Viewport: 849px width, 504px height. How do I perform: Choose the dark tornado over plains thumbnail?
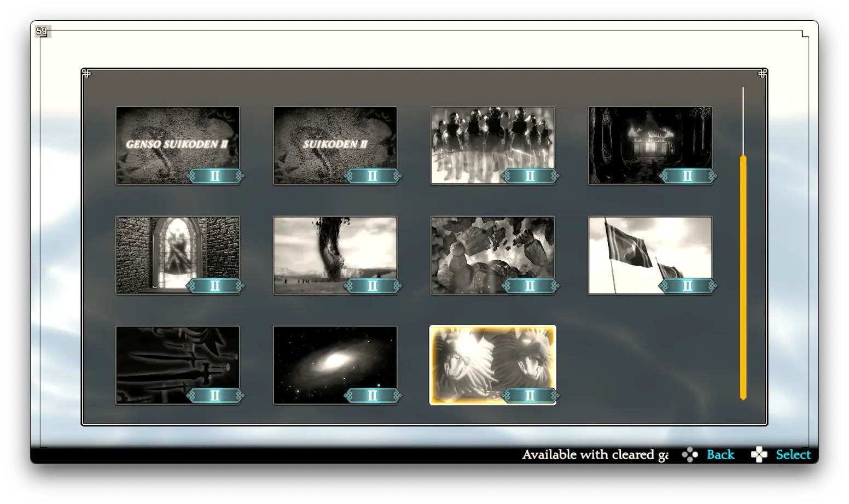[335, 255]
